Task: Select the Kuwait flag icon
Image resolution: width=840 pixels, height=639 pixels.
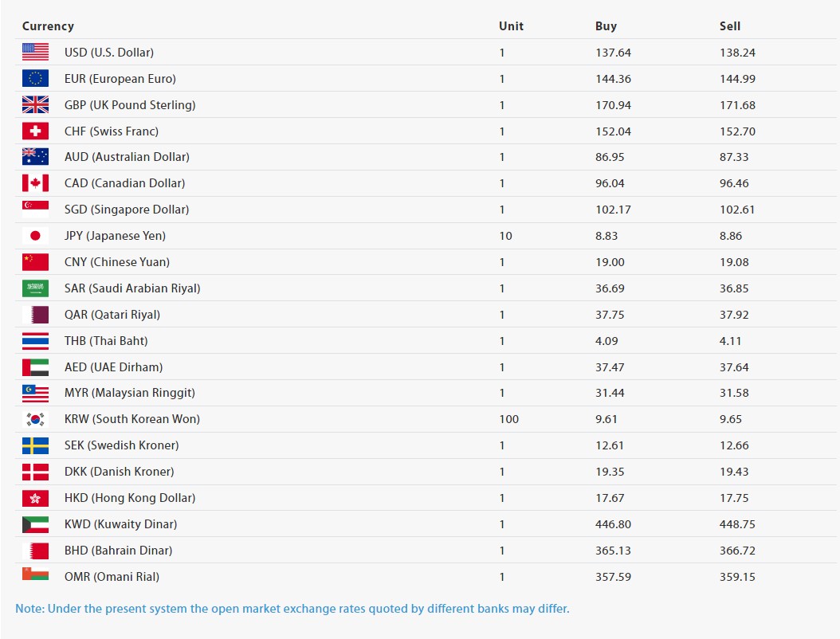Action: point(35,524)
